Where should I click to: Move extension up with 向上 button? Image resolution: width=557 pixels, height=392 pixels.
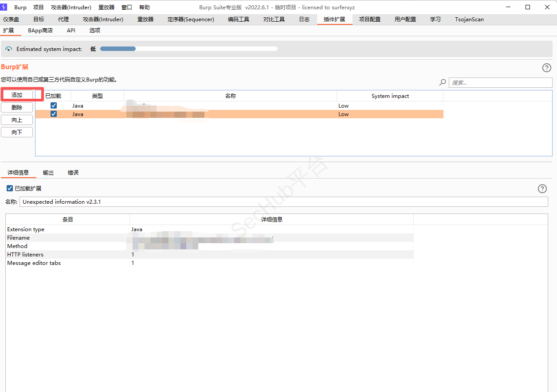[x=17, y=120]
